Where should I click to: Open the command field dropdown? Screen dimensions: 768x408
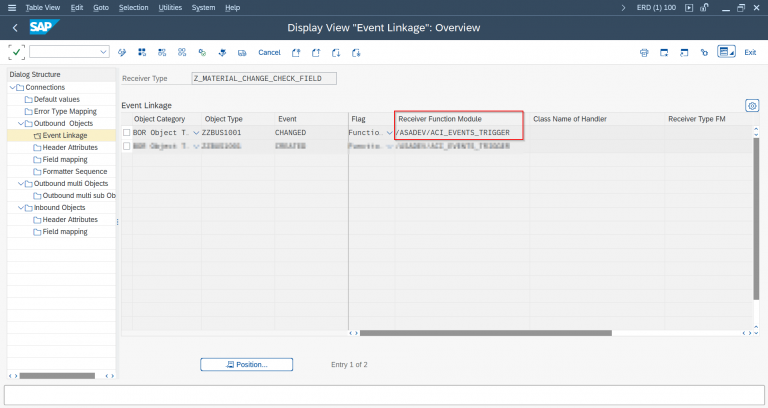click(x=103, y=52)
